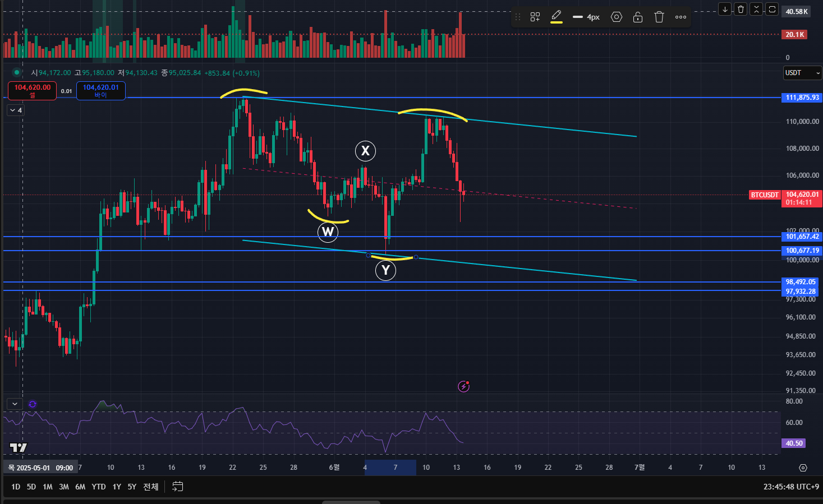Delete the volume pane

point(741,9)
